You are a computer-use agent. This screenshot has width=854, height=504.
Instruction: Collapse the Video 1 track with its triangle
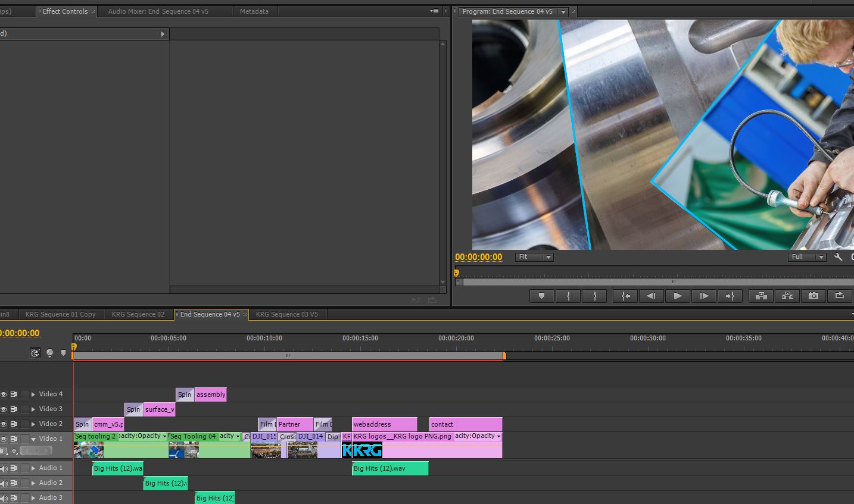tap(33, 439)
